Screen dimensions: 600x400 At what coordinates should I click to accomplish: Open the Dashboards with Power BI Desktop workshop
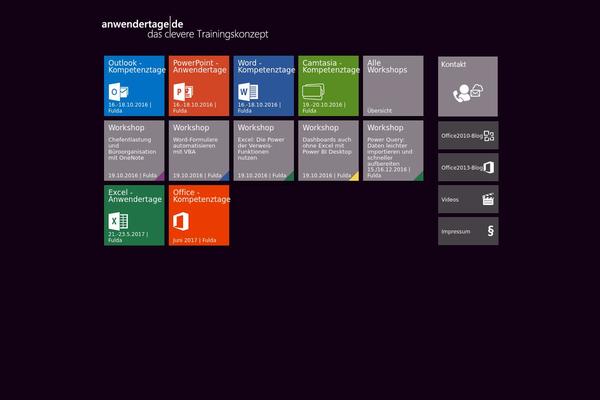pyautogui.click(x=329, y=151)
